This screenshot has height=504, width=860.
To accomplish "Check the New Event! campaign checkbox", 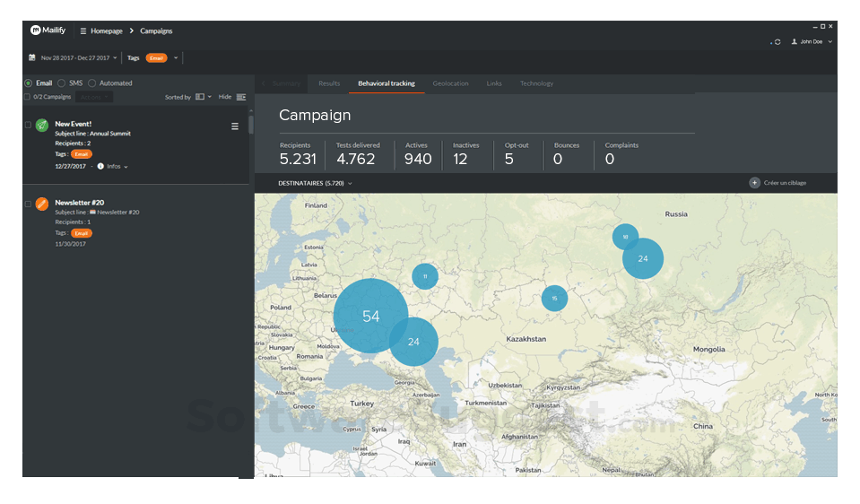I will tap(28, 125).
